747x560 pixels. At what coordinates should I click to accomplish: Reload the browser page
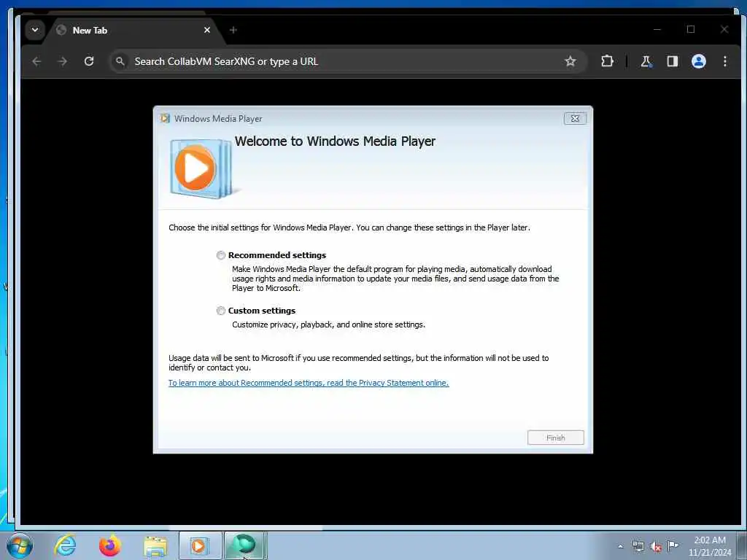pos(88,61)
